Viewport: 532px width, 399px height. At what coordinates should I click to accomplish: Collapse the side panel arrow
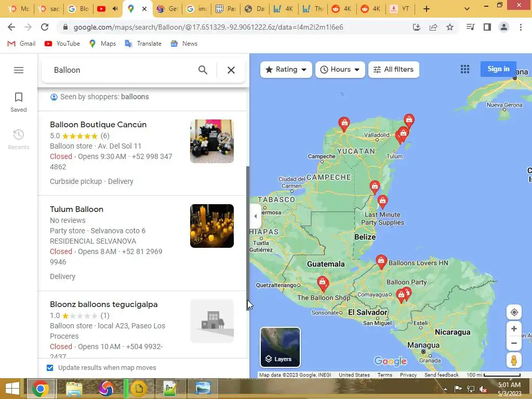click(x=256, y=216)
